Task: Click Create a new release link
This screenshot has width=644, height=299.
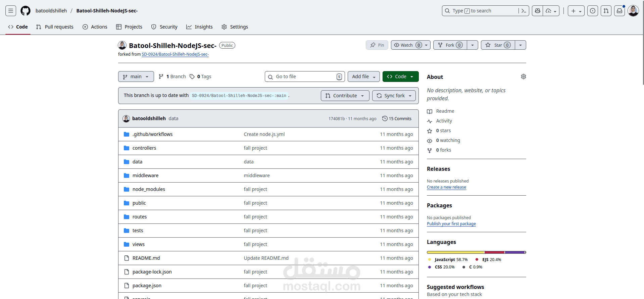Action: point(446,187)
